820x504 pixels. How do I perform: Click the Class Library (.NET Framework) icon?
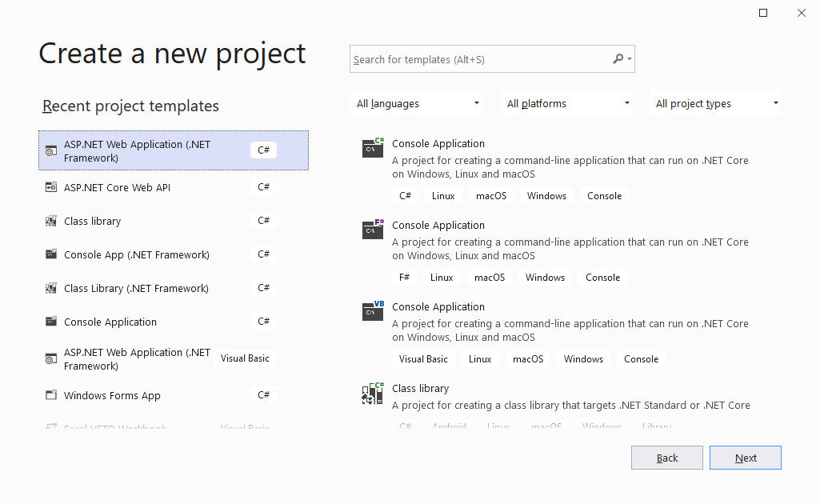(x=50, y=288)
